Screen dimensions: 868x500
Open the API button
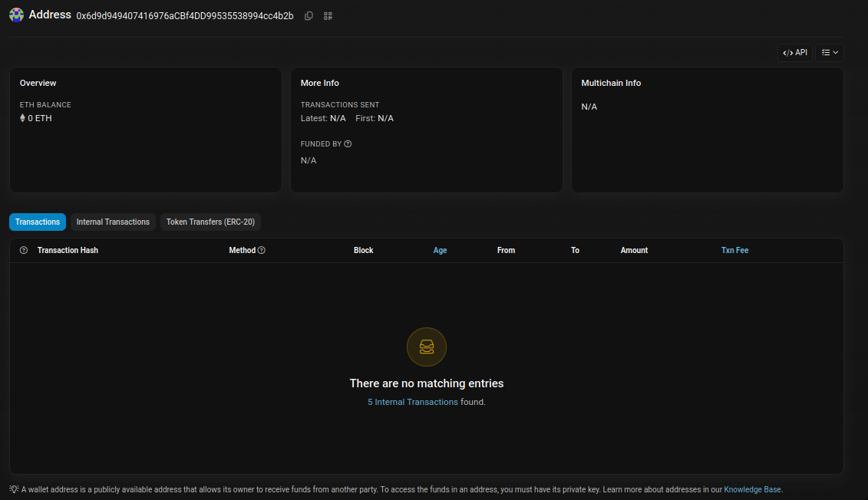click(x=795, y=53)
